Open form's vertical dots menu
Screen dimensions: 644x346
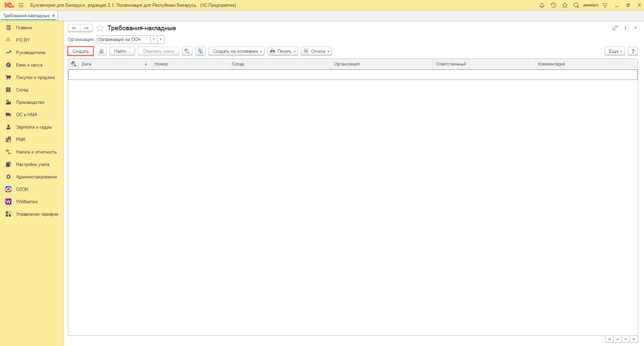626,28
